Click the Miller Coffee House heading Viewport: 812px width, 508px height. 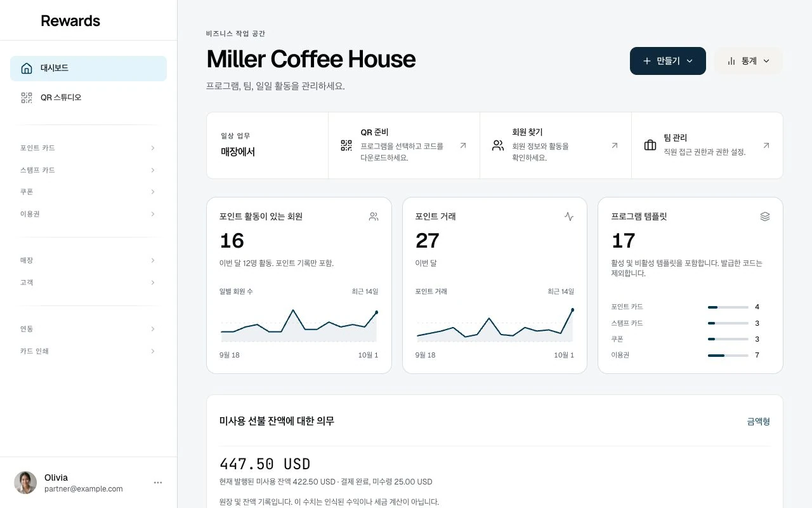[311, 59]
